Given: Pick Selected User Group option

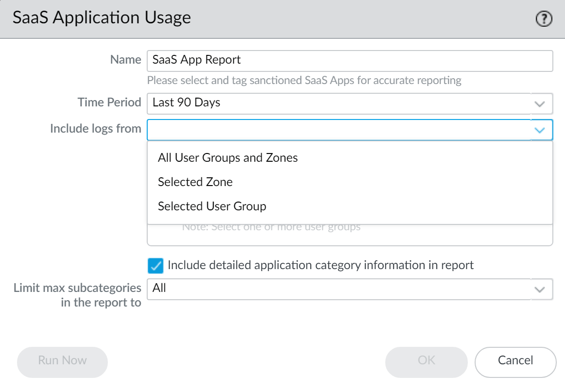Looking at the screenshot, I should pyautogui.click(x=211, y=206).
